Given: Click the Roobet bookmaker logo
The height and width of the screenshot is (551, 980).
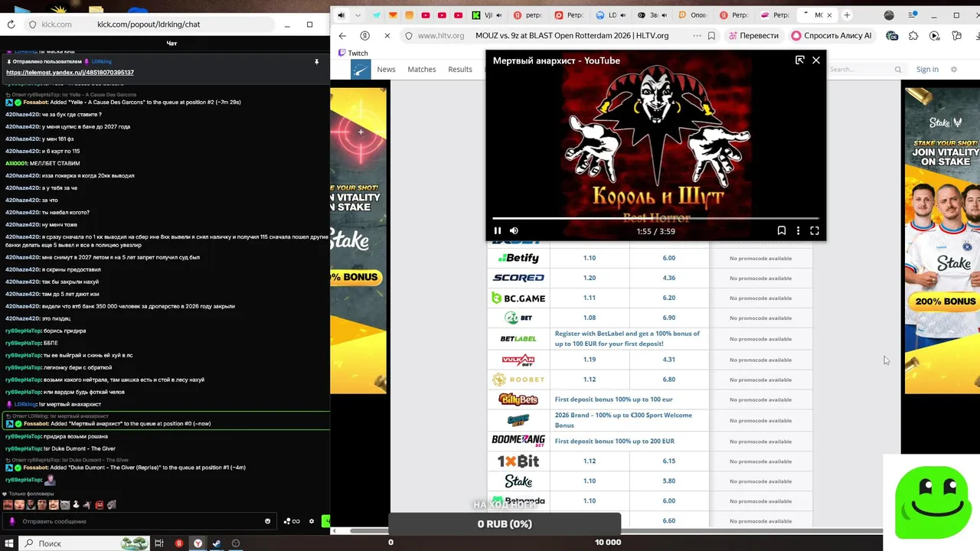Looking at the screenshot, I should point(518,380).
